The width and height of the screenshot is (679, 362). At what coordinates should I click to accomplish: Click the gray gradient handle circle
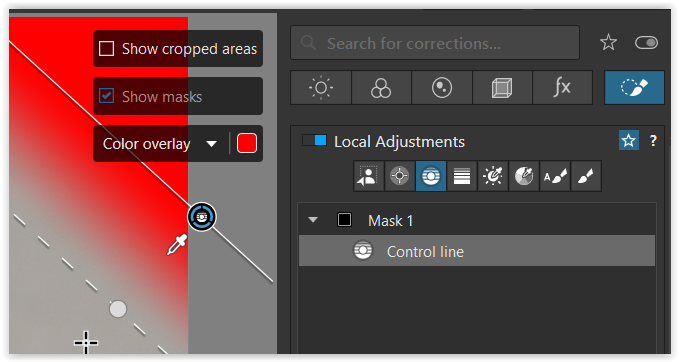pyautogui.click(x=118, y=309)
